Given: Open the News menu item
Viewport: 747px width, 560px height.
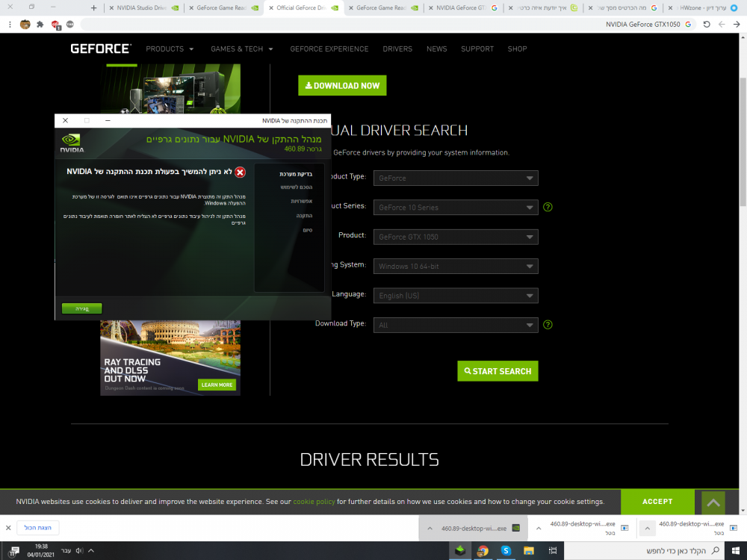Looking at the screenshot, I should 436,49.
